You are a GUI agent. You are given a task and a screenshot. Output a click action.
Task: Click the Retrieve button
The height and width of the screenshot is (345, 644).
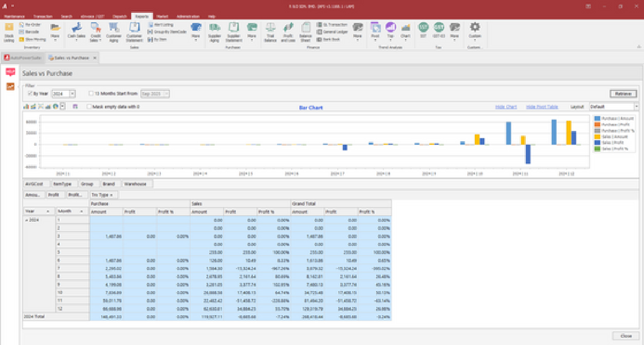(623, 93)
